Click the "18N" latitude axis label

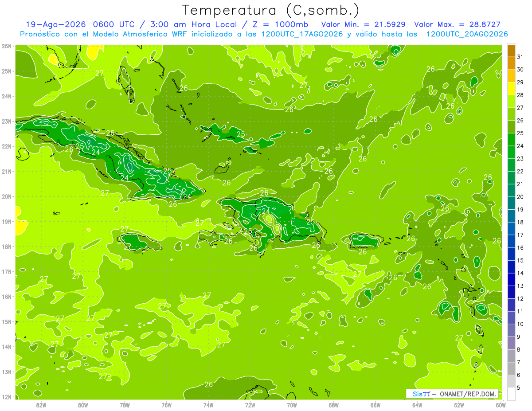point(6,247)
